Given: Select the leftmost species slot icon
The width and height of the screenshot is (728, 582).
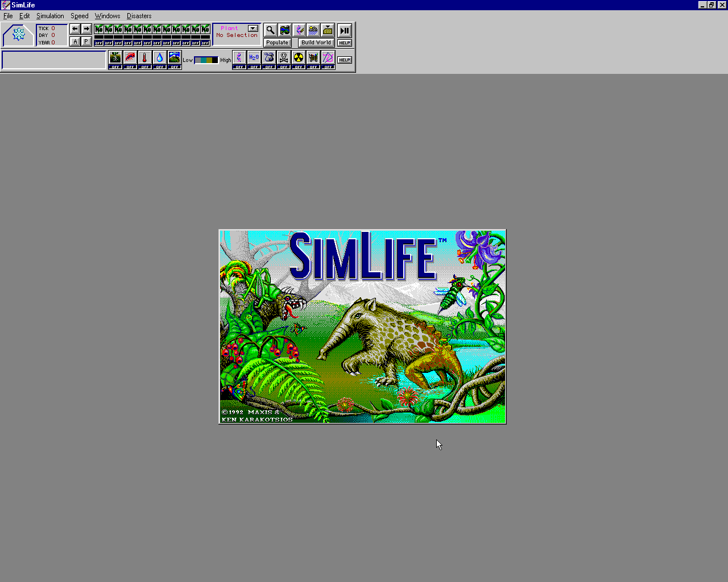Looking at the screenshot, I should [99, 29].
